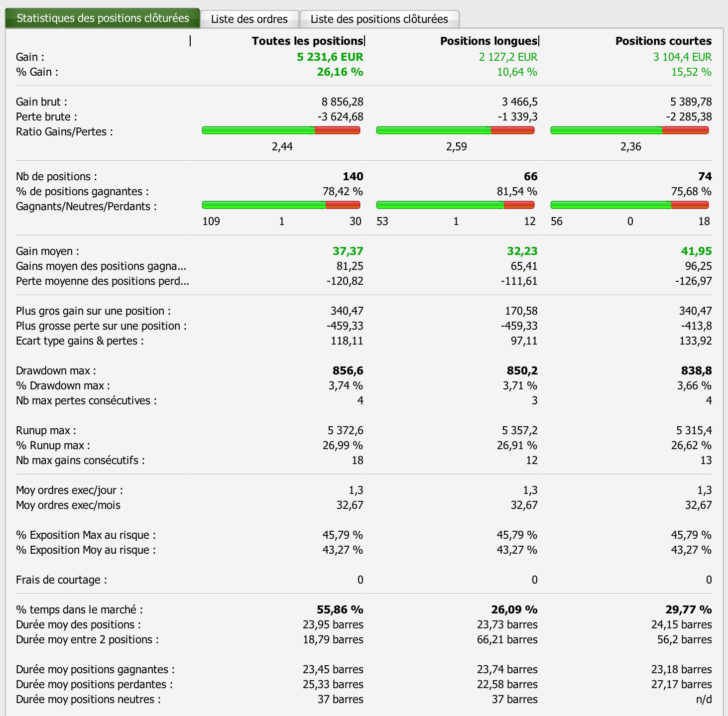
Task: Click the Drawdown max value 856,6
Action: click(348, 370)
